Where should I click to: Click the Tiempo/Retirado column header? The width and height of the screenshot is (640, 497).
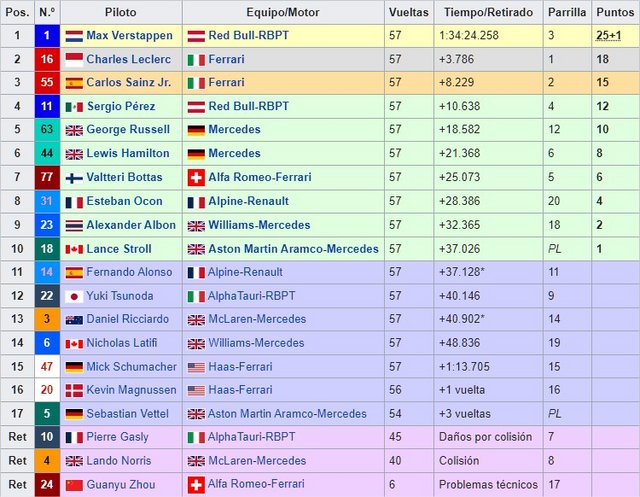tap(489, 12)
